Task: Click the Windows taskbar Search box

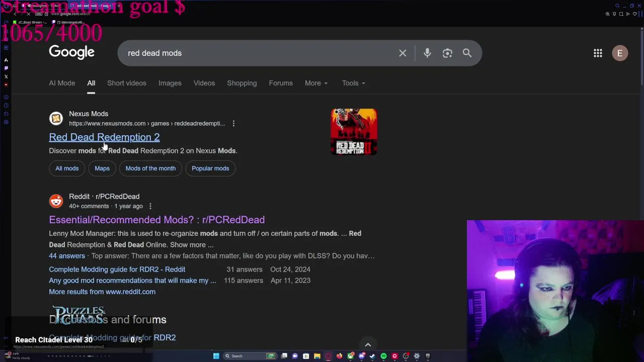Action: coord(250,356)
